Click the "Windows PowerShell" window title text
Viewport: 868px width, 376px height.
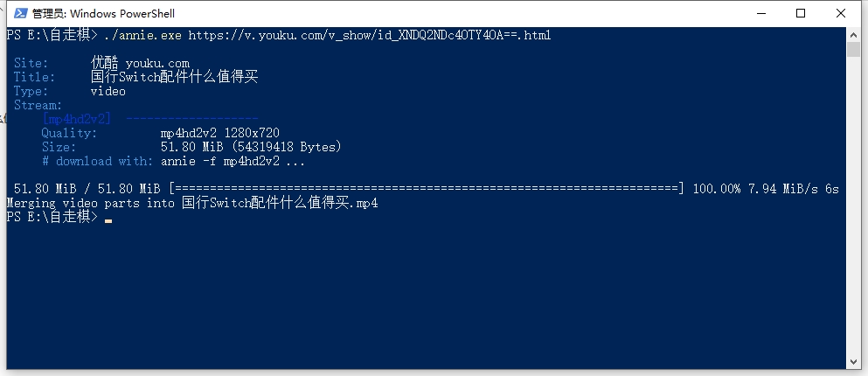coord(121,14)
